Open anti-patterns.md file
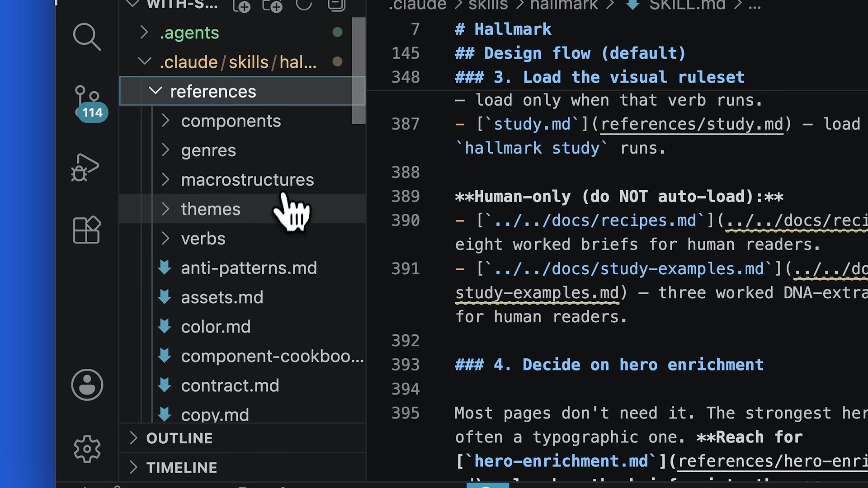Image resolution: width=868 pixels, height=488 pixels. pyautogui.click(x=249, y=268)
